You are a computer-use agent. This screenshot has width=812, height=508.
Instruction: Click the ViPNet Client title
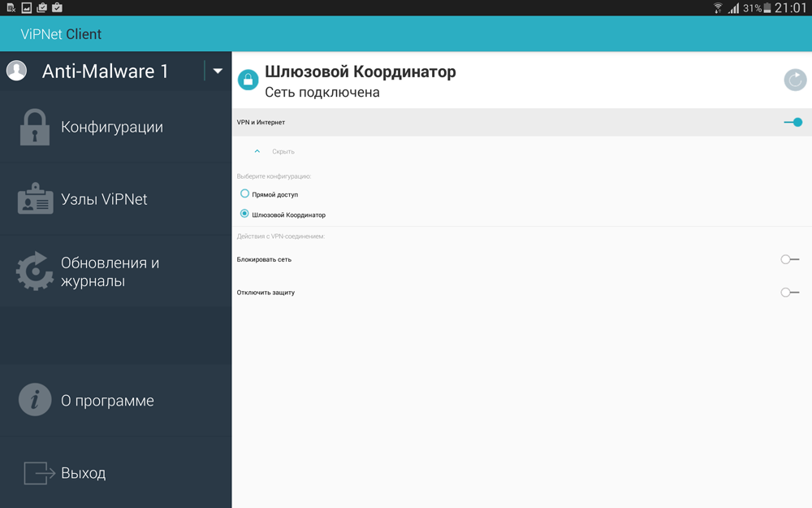[61, 34]
